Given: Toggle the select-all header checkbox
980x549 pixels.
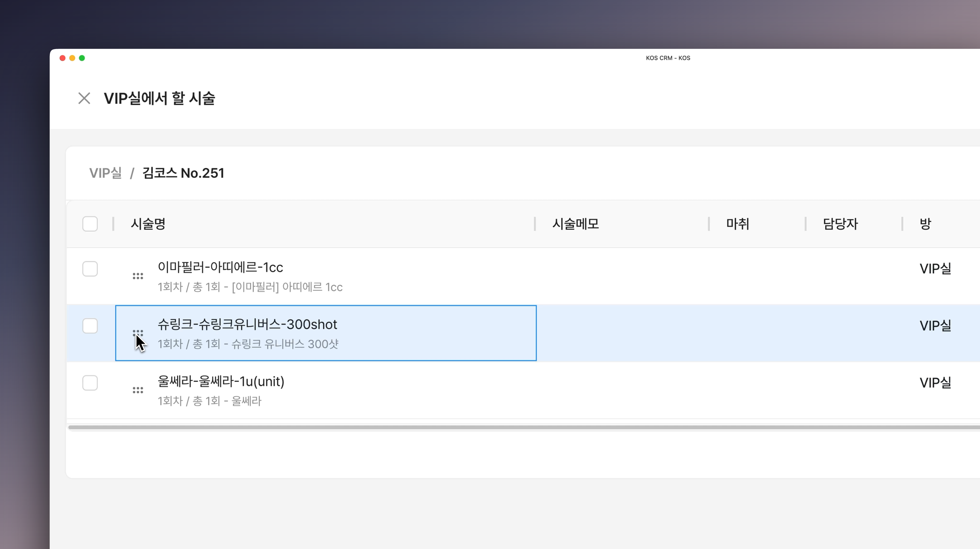Looking at the screenshot, I should click(90, 224).
